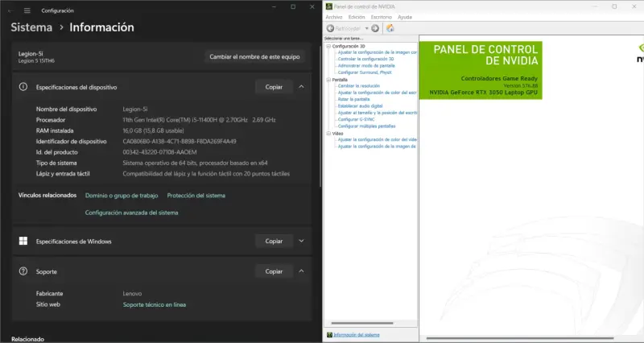Image resolution: width=644 pixels, height=343 pixels.
Task: Click the system information icon at bottom of NVIDIA panel
Action: pos(329,335)
